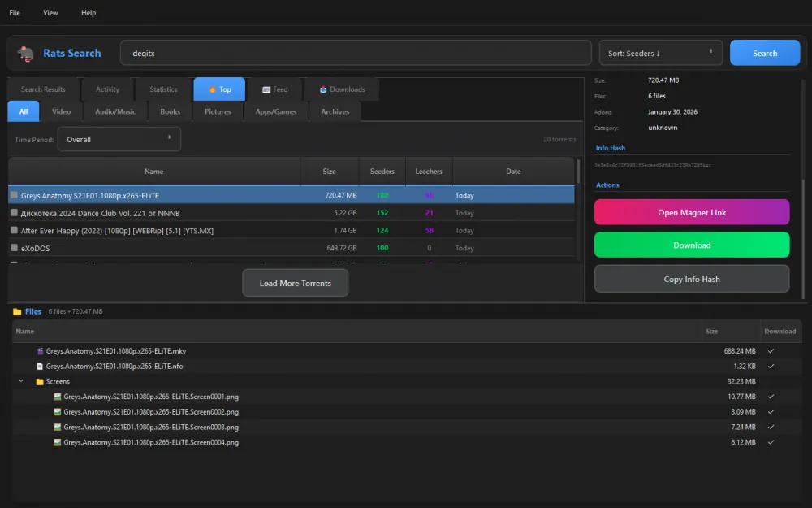Uncheck download for Screen0004.png
This screenshot has height=508, width=812.
[771, 443]
